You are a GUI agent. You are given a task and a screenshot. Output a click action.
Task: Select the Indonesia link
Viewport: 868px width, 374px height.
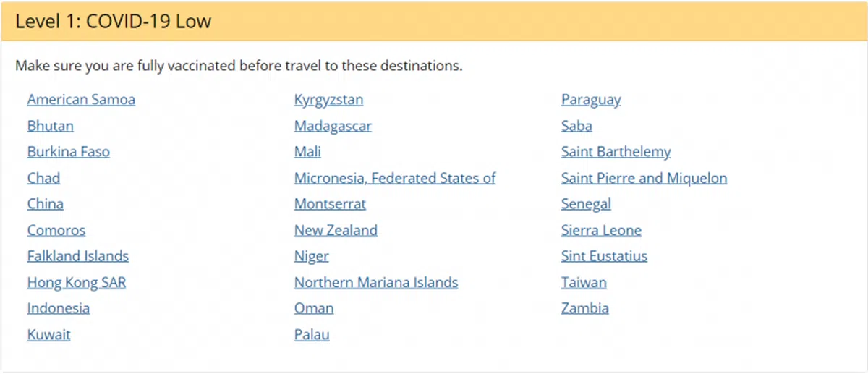(59, 308)
